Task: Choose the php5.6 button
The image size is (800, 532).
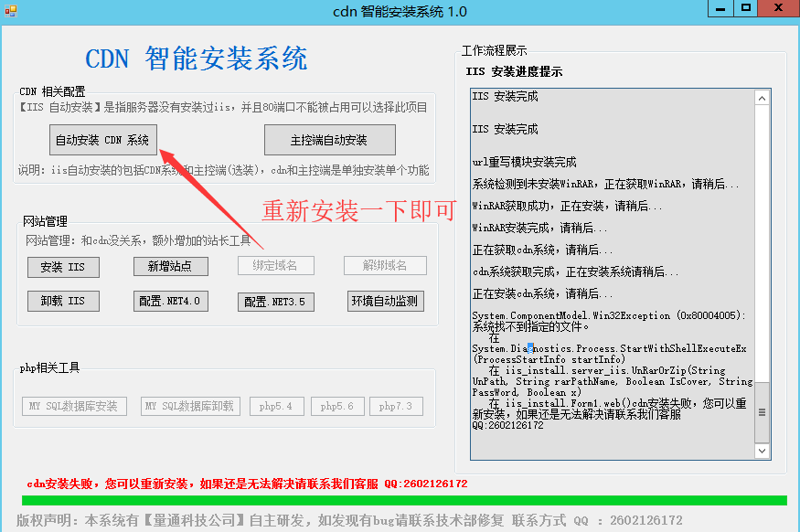Action: [x=337, y=406]
